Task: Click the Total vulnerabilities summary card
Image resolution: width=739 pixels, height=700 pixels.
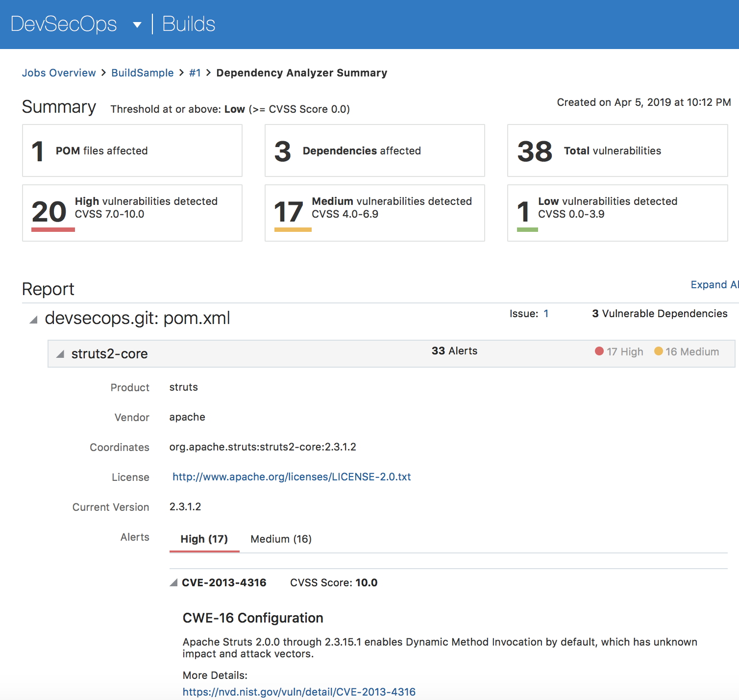Action: click(617, 150)
